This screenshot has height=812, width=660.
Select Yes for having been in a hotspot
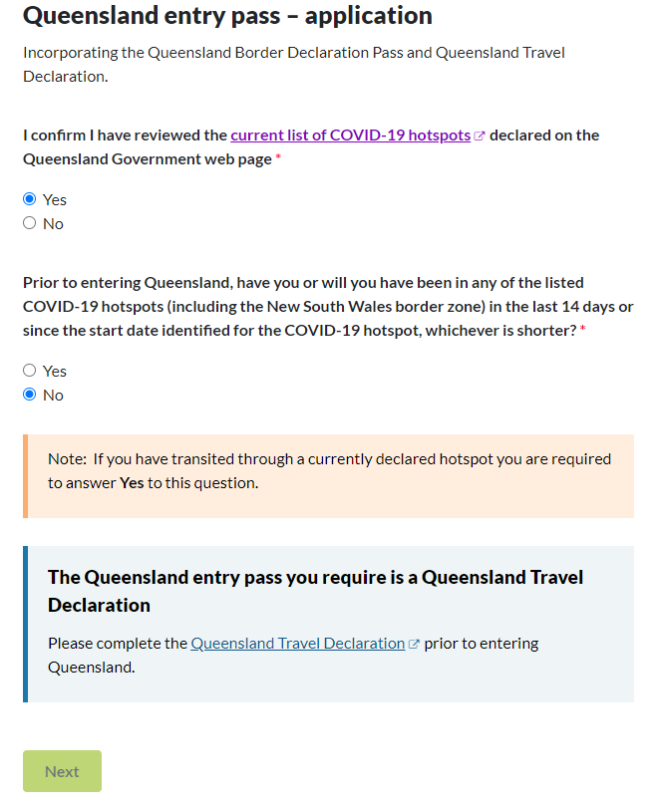click(29, 370)
